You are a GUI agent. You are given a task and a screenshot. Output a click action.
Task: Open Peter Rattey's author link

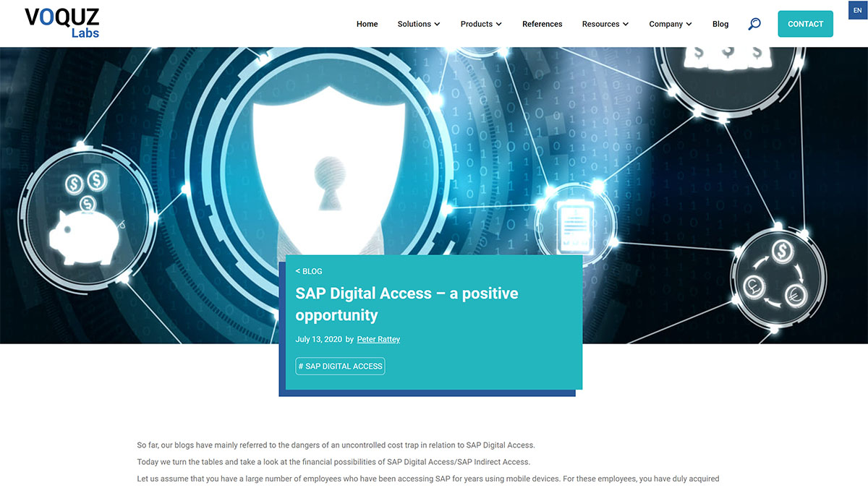tap(378, 339)
